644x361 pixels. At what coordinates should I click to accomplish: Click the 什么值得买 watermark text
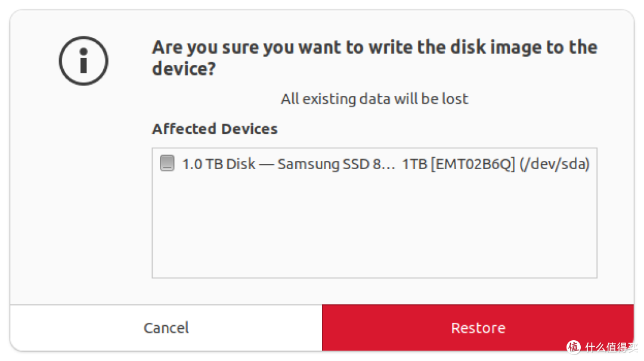611,347
